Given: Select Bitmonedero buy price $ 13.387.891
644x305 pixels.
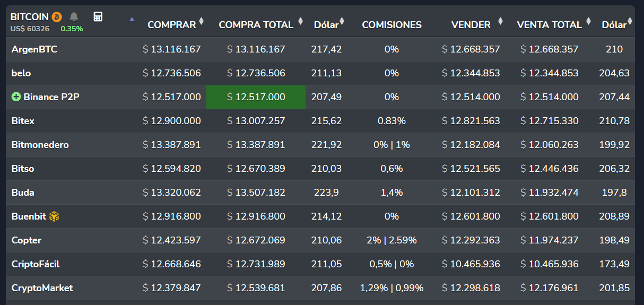Looking at the screenshot, I should pos(172,145).
